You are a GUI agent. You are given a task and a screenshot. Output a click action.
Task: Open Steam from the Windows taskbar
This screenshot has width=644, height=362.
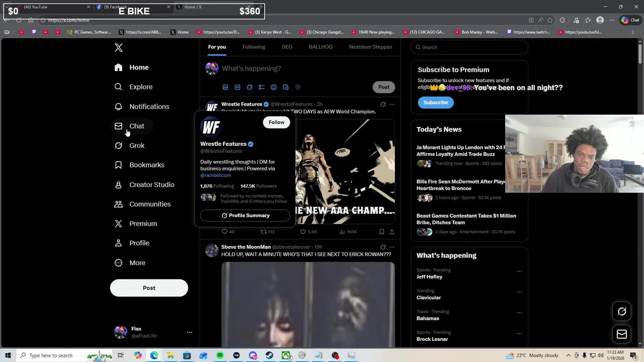coord(269,355)
